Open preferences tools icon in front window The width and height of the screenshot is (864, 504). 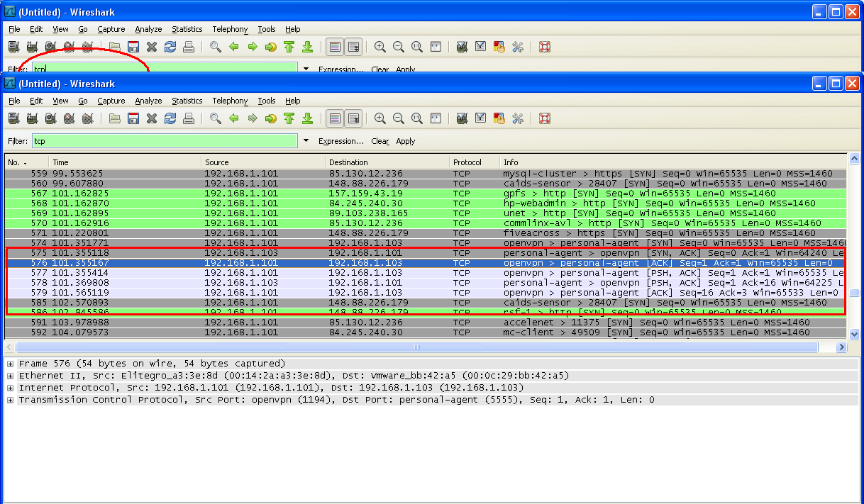(517, 118)
